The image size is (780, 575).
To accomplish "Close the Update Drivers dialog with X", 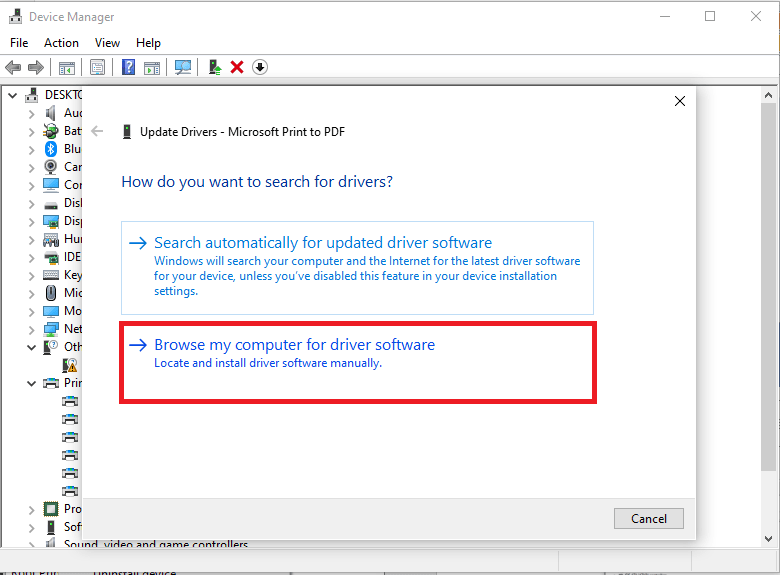I will (x=680, y=101).
